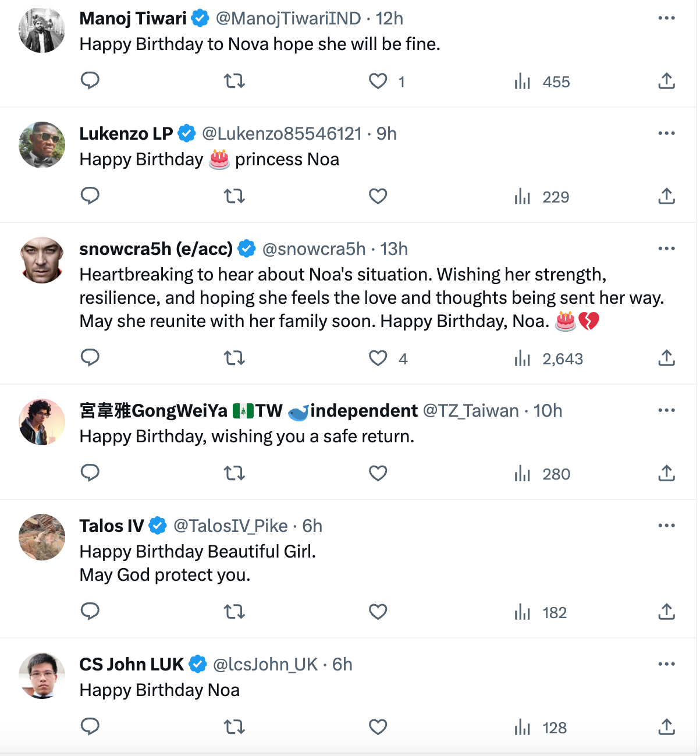This screenshot has height=756, width=700.
Task: Open more options for Manoj Tiwari's tweet
Action: click(x=666, y=18)
